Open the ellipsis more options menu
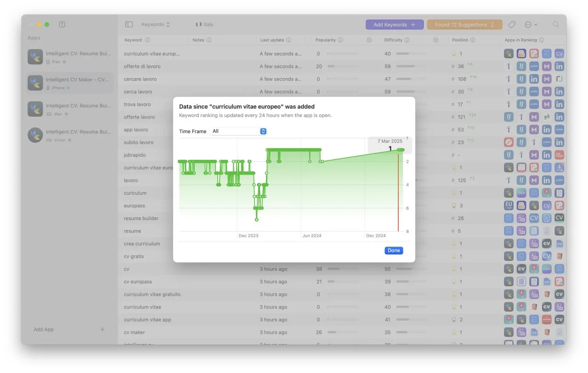588x373 pixels. (531, 24)
